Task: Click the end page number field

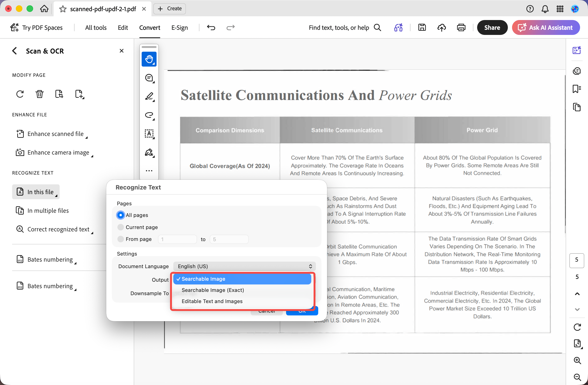Action: (x=229, y=239)
